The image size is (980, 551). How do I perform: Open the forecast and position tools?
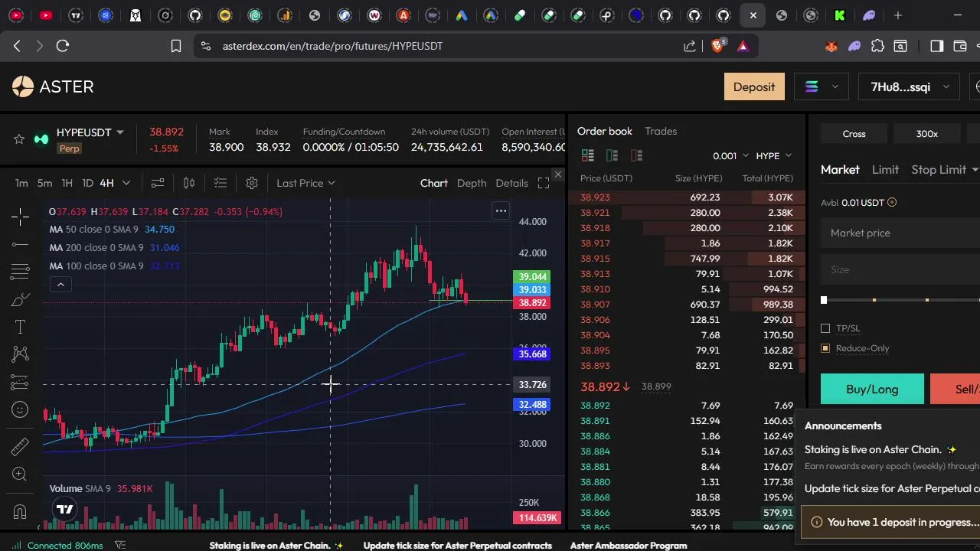pos(21,382)
